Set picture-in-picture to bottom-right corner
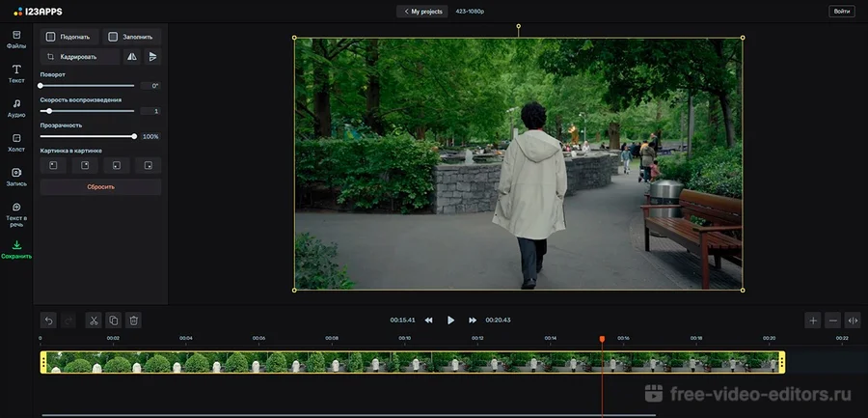This screenshot has width=868, height=418. (148, 165)
